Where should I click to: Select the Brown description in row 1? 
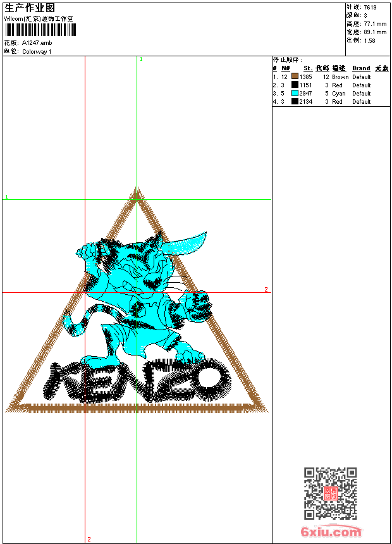click(x=340, y=77)
